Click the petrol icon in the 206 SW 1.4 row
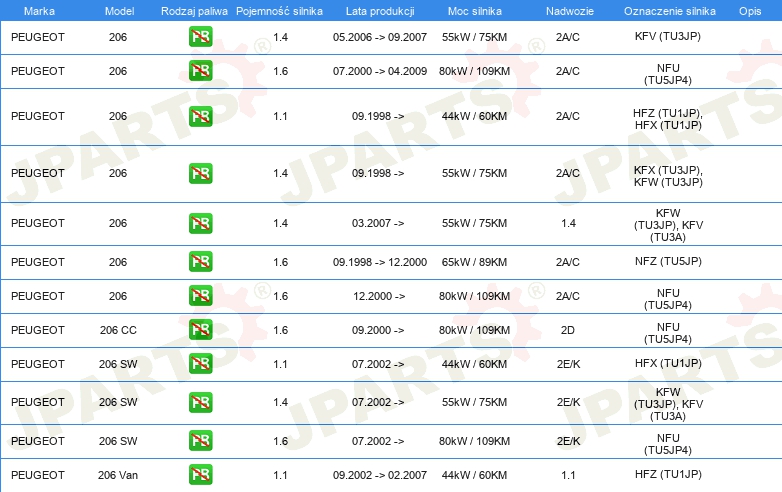Screen dimensions: 782x492 point(200,402)
